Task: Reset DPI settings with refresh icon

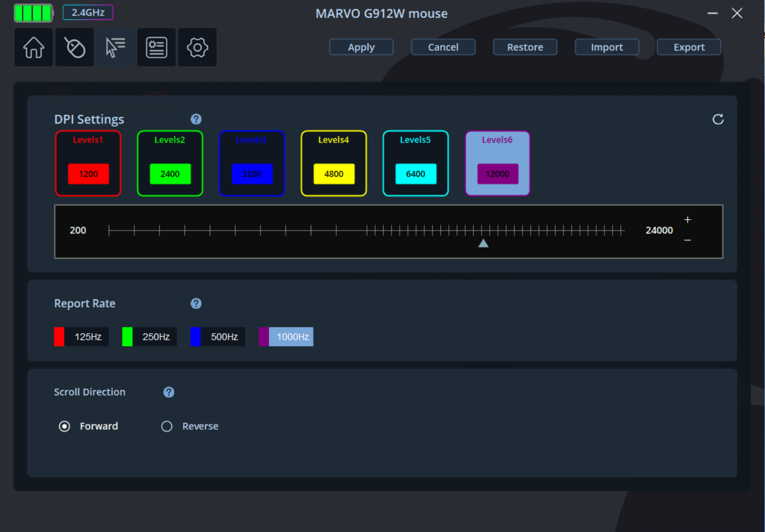Action: pyautogui.click(x=717, y=119)
